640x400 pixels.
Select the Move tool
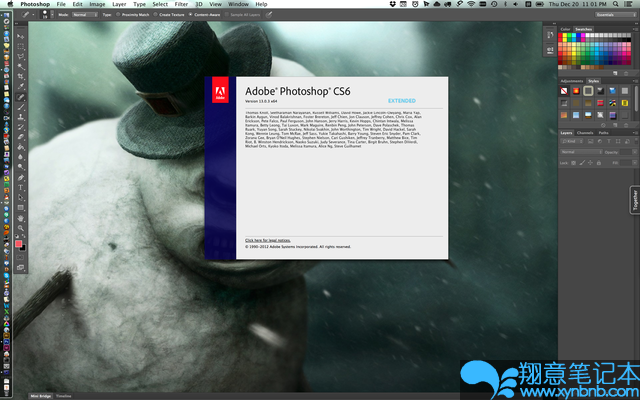click(x=20, y=36)
